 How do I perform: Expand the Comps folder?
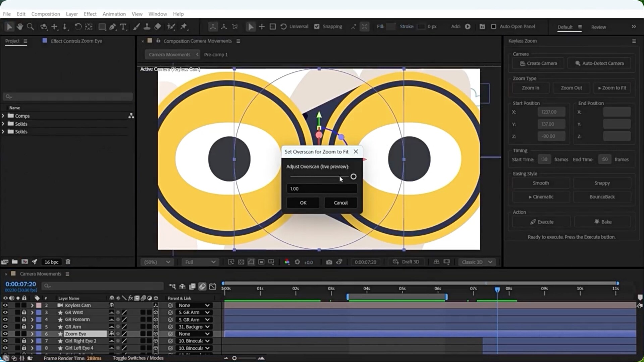pyautogui.click(x=3, y=116)
